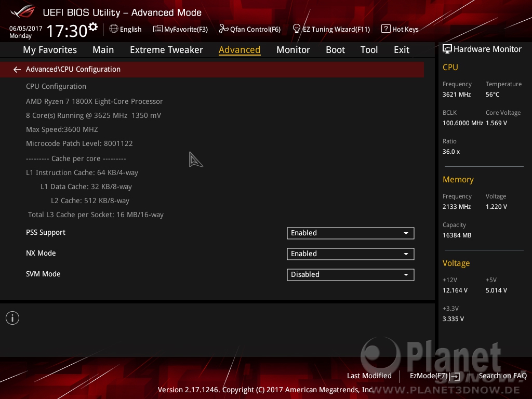Click Core Voltage value 1.569 V
This screenshot has height=399, width=532.
click(x=496, y=123)
